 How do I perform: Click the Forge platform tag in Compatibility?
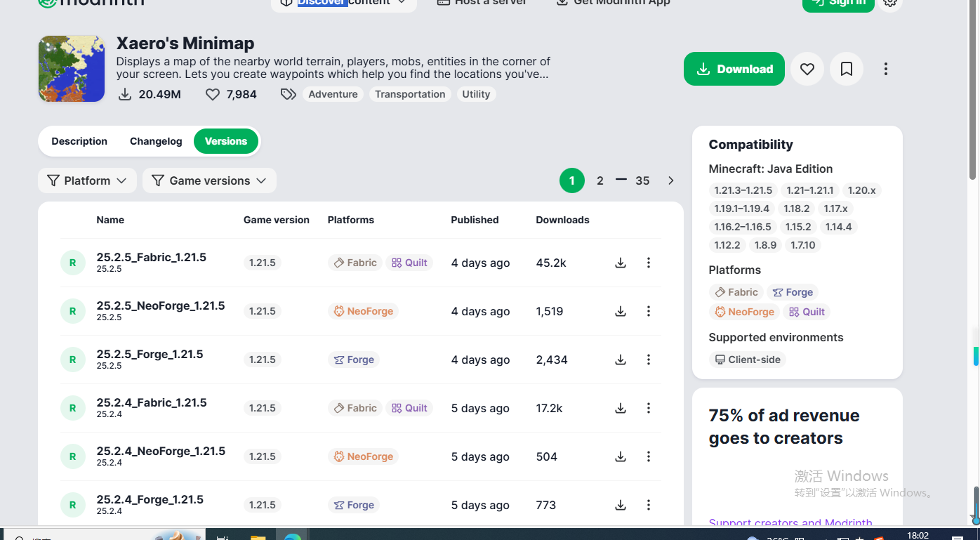(792, 292)
